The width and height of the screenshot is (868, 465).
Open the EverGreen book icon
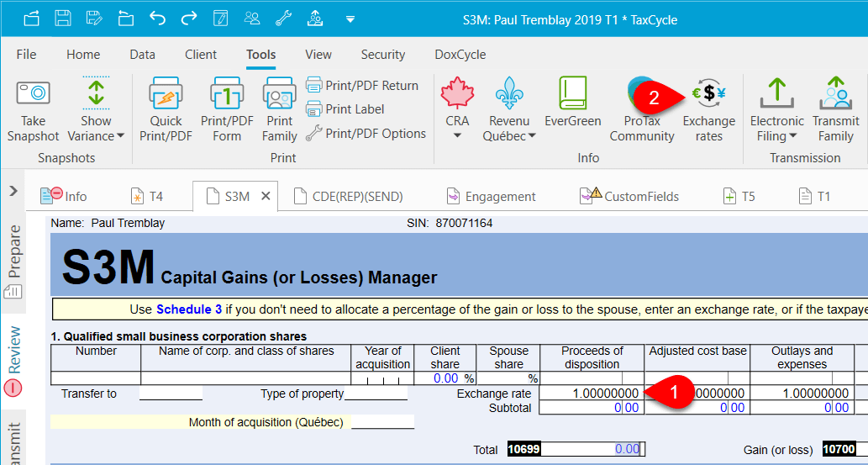[x=573, y=103]
